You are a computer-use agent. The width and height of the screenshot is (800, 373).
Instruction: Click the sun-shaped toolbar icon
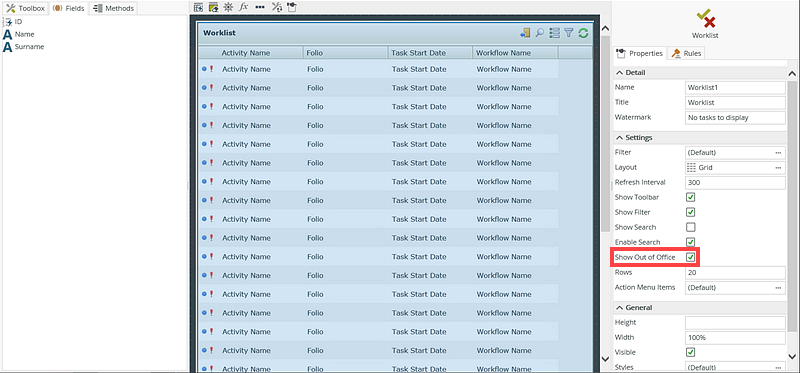[x=229, y=7]
